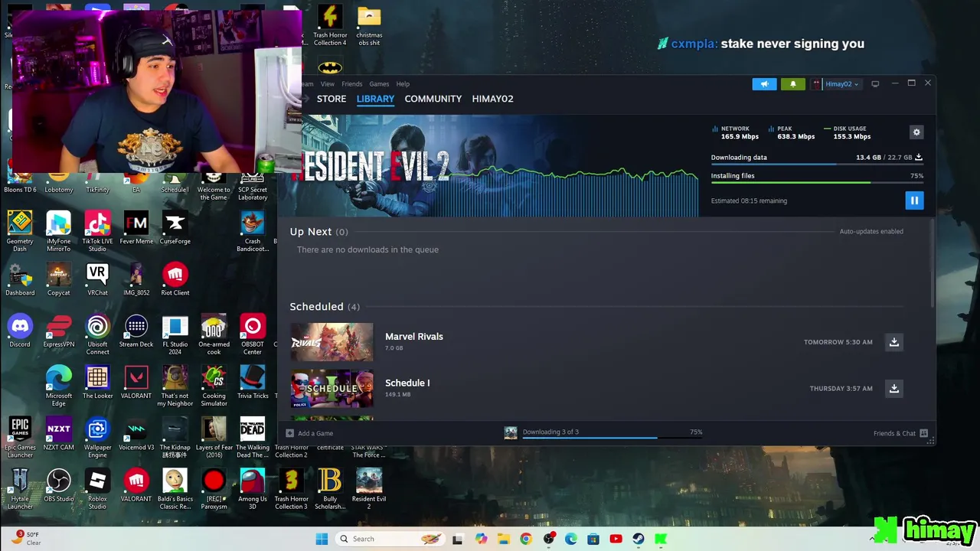The image size is (980, 551).
Task: Select the FL Studio 2024 desktop icon
Action: click(x=175, y=335)
